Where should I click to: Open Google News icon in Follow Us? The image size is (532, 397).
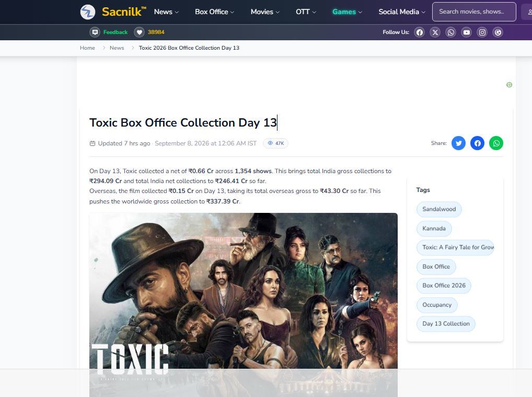498,32
